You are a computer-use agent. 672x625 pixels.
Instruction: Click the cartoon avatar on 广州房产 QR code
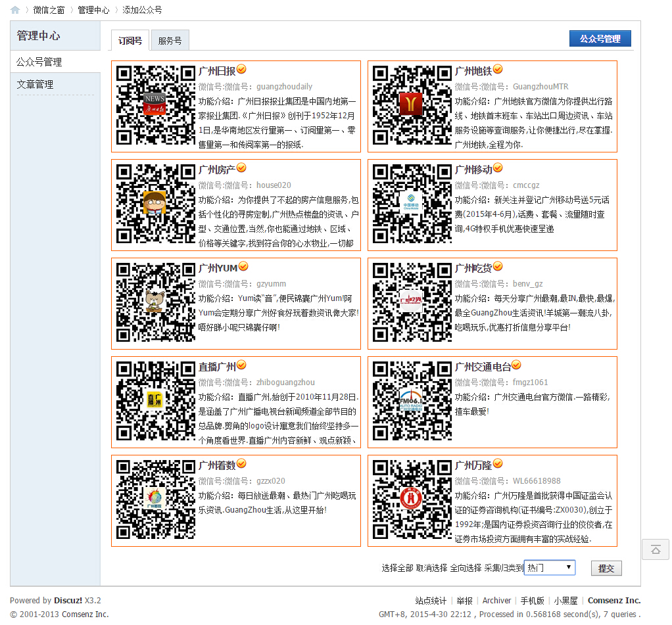click(154, 204)
